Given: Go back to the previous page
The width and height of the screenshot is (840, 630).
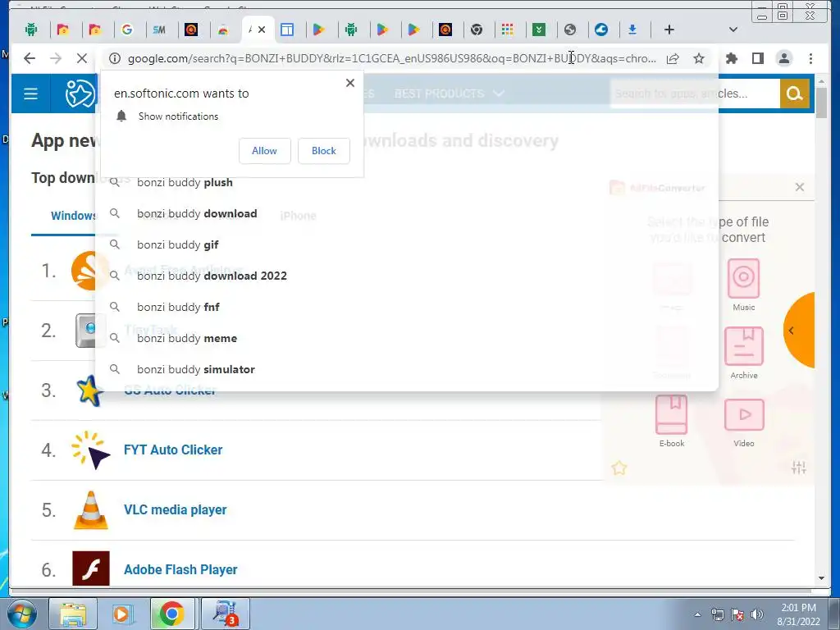Looking at the screenshot, I should pos(30,58).
